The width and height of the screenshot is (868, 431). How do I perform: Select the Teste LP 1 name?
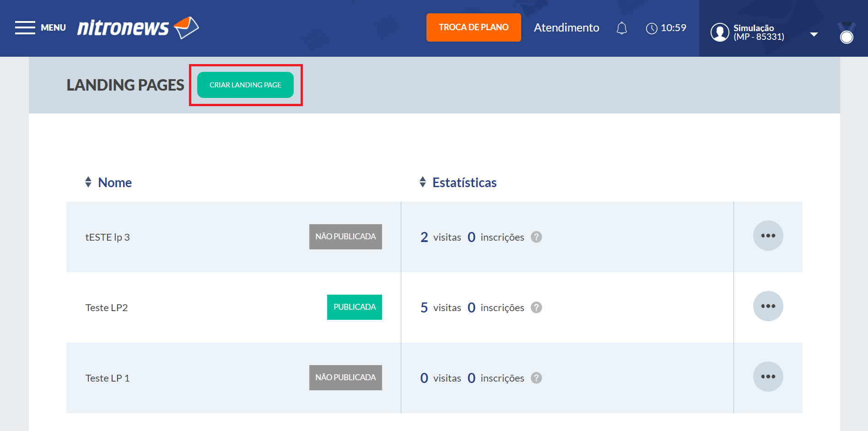click(108, 378)
